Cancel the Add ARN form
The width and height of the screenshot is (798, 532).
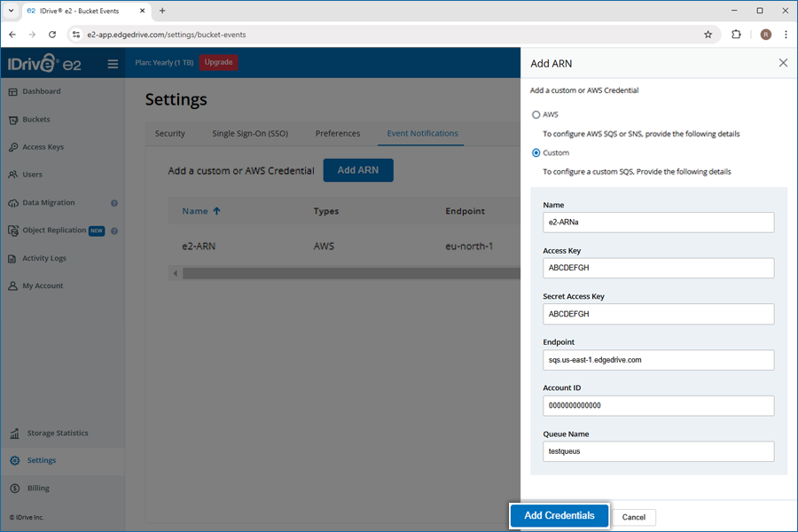pyautogui.click(x=634, y=517)
